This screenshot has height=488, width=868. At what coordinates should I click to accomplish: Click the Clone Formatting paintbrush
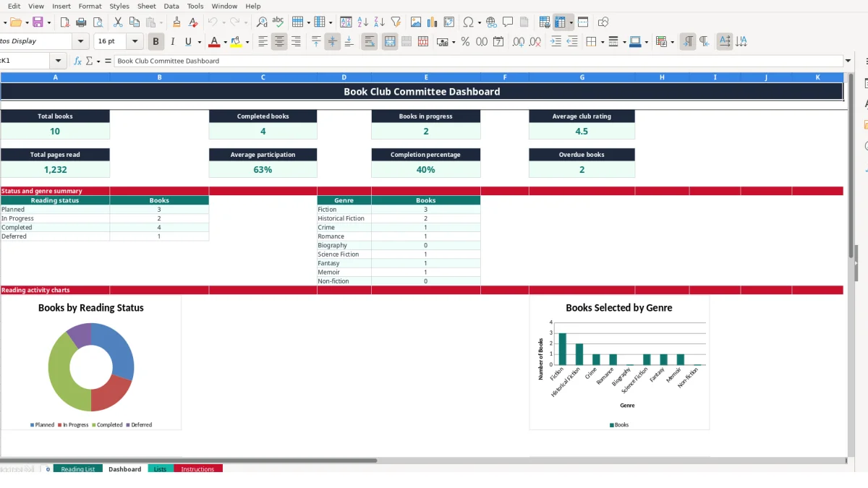click(x=177, y=22)
